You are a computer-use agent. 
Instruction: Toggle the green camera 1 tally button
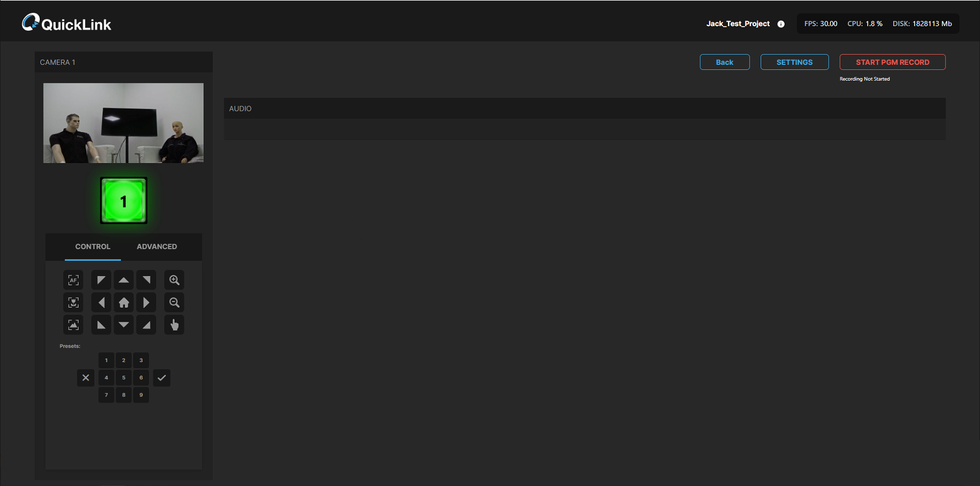(123, 201)
